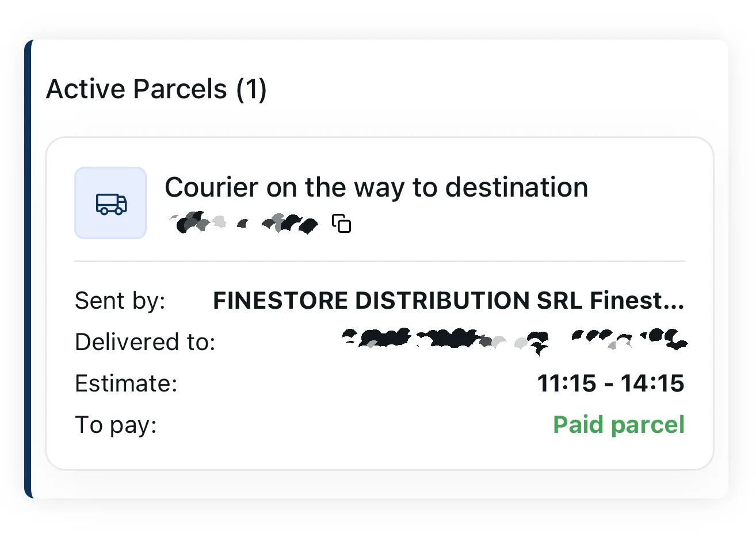Click the 'Delivered to:' label
Screen dimensions: 756x545
(145, 342)
